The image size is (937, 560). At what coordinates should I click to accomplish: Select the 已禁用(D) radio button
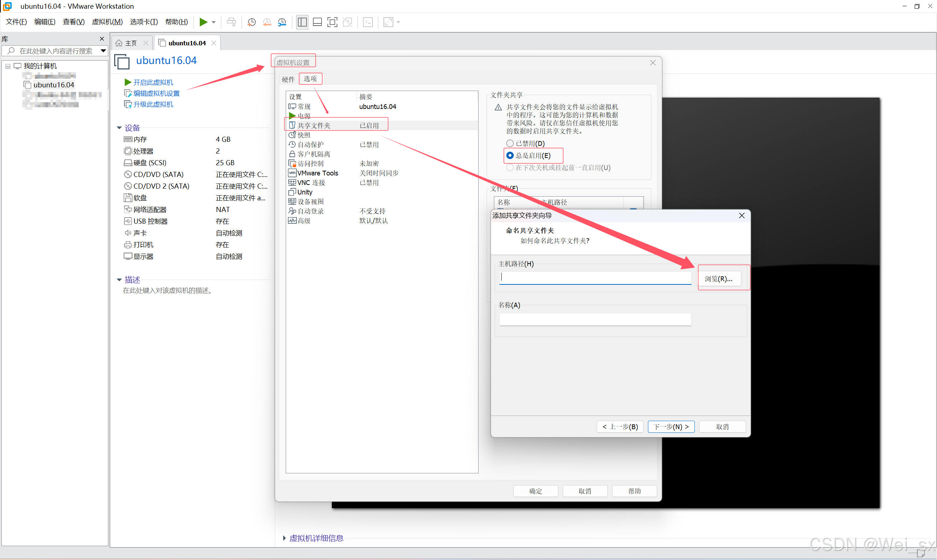coord(510,143)
